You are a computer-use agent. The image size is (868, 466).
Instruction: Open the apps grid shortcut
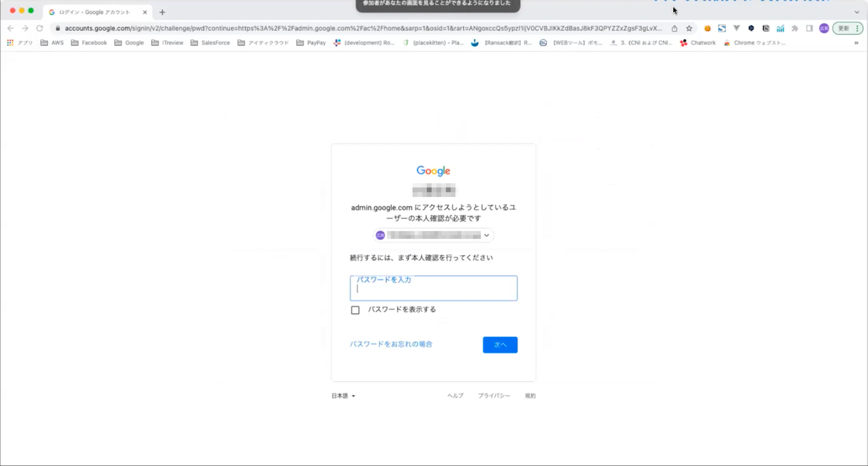[x=10, y=43]
